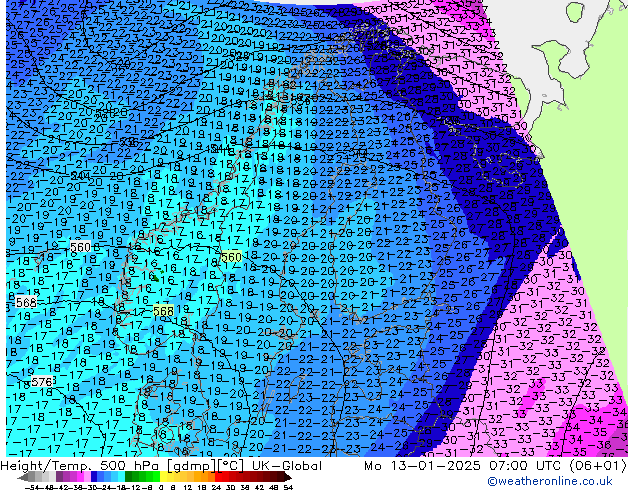Click the red 24 legend swatch
Image resolution: width=634 pixels, height=490 pixels.
(218, 478)
